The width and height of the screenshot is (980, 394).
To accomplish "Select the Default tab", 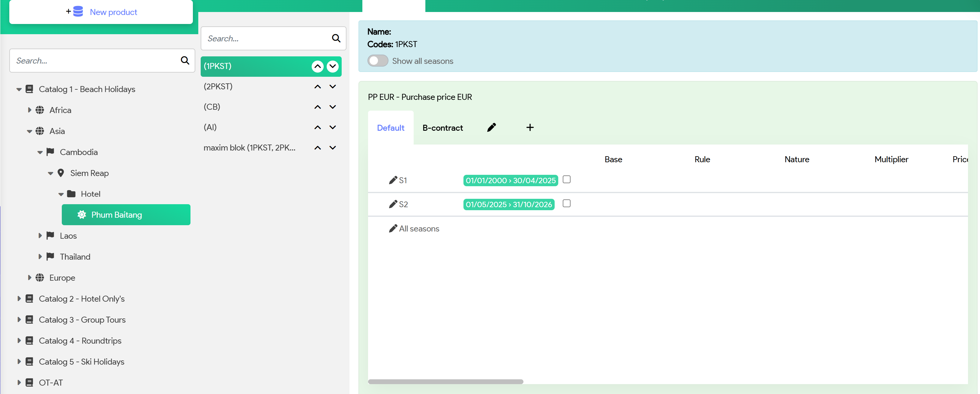I will (x=390, y=128).
